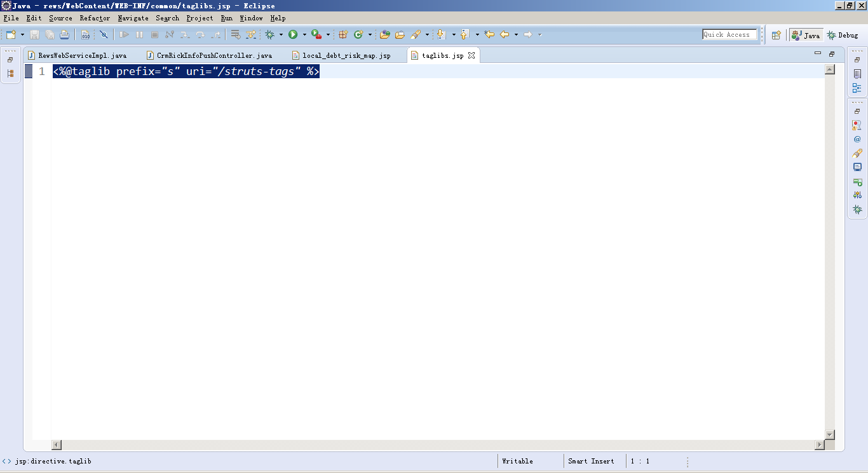Maximize the editor area button
Screen dimensions: 868x473
click(x=832, y=54)
